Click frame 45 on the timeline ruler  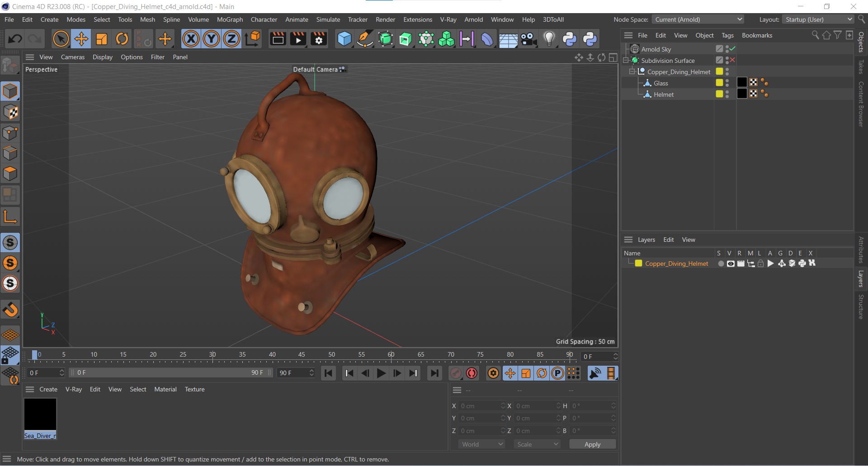click(302, 355)
